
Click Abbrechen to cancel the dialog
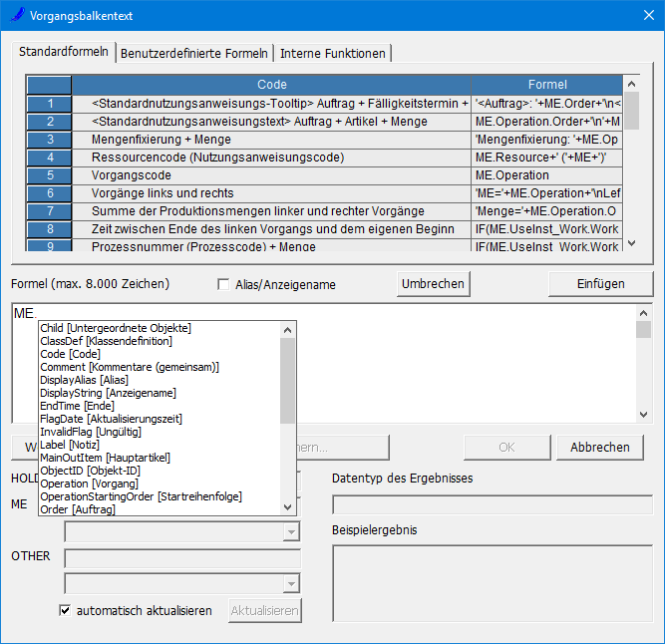(599, 448)
